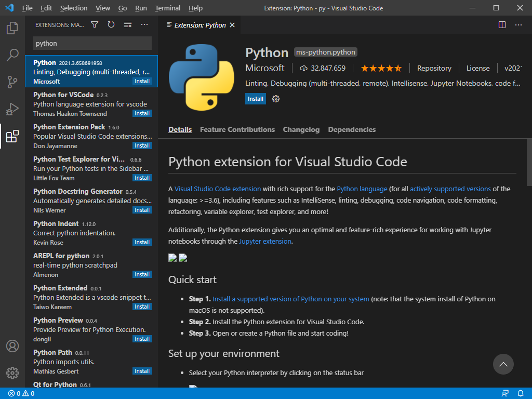Open the Terminal menu
Viewport: 532px width, 399px height.
point(168,8)
